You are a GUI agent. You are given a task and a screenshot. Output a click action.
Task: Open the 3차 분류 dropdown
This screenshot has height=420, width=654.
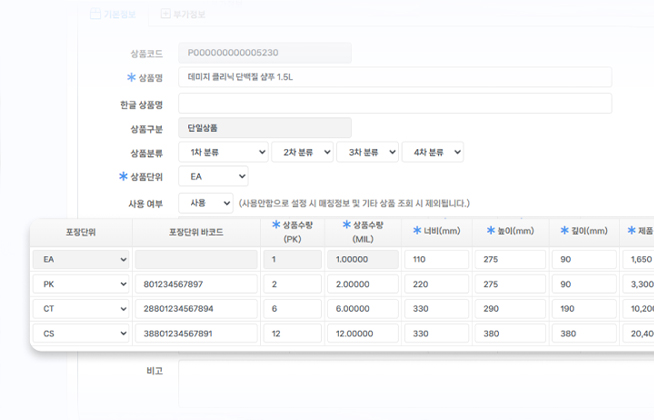click(367, 152)
